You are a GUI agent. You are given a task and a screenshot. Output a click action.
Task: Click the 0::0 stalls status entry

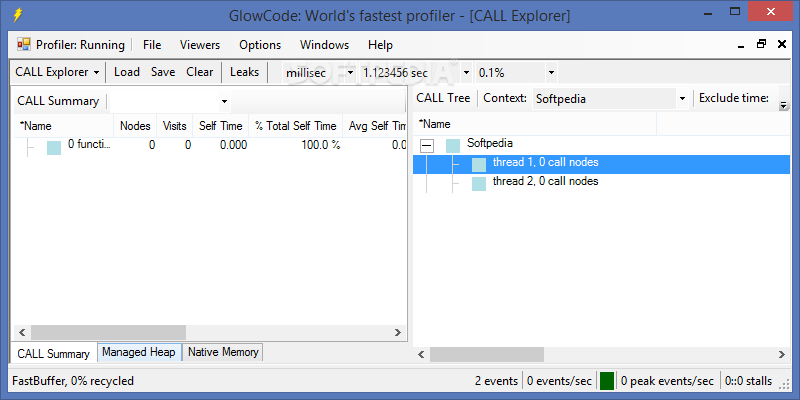pos(748,381)
